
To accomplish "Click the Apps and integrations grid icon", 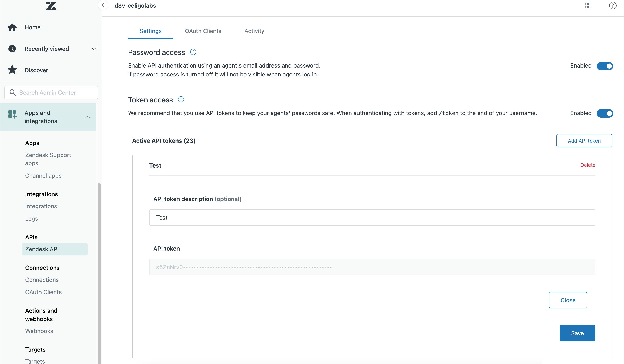I will click(12, 114).
